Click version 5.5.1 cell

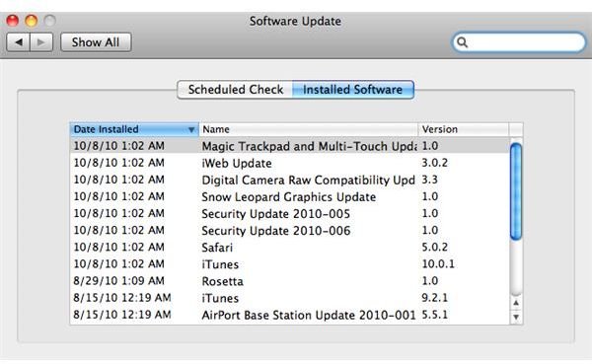pos(434,315)
